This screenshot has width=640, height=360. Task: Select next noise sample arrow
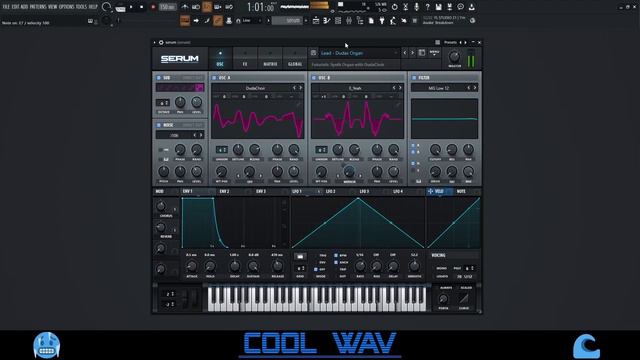(201, 135)
